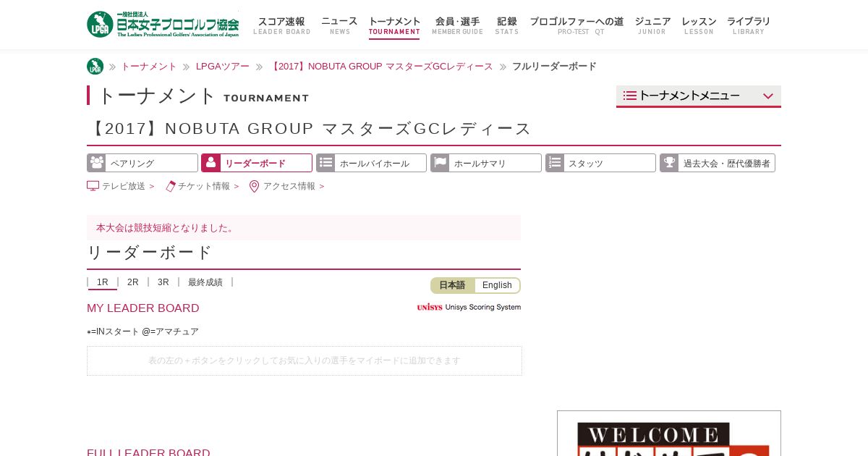Click the MY LEADER BOARD heading
Image resolution: width=868 pixels, height=456 pixels.
(143, 308)
